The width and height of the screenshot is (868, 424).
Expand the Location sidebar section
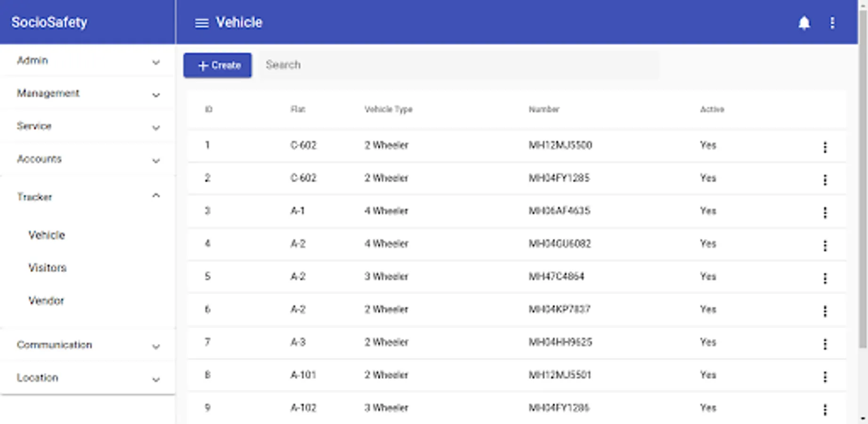tap(88, 378)
